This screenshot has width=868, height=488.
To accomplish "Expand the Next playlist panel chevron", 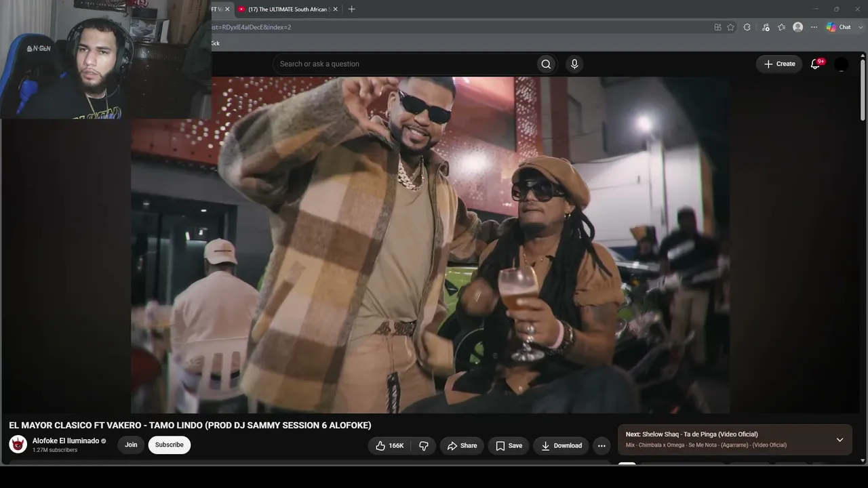I will (840, 440).
